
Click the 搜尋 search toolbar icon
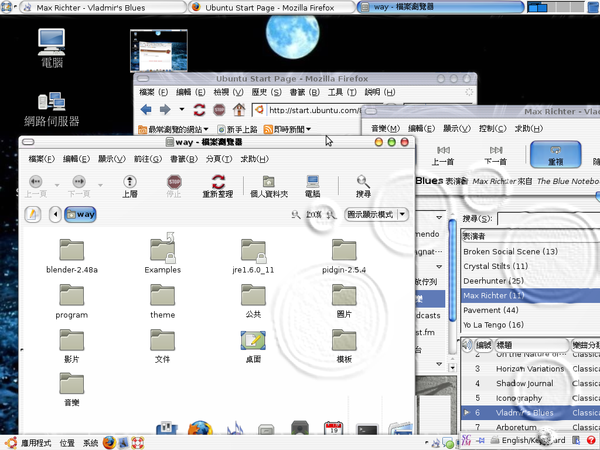click(363, 186)
